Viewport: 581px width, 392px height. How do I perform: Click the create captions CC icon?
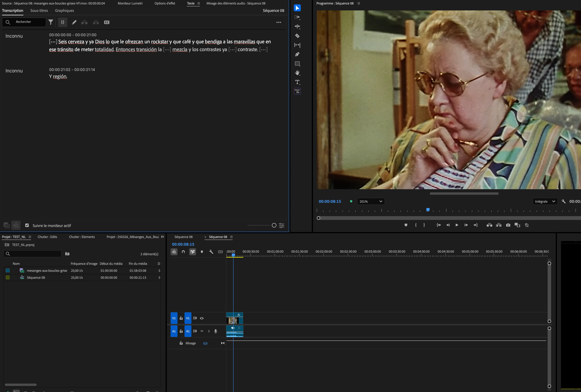point(107,22)
